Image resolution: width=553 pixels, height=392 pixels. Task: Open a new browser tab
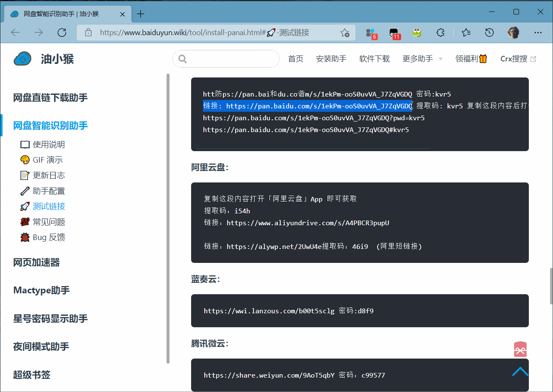141,14
